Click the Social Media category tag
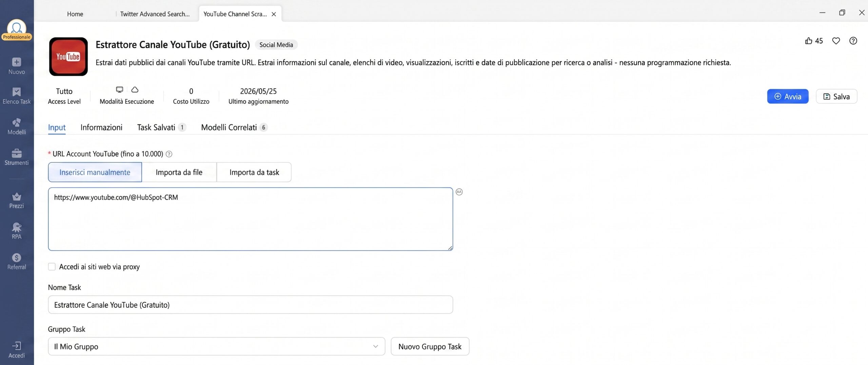Screen dimensions: 868x365 [276, 45]
